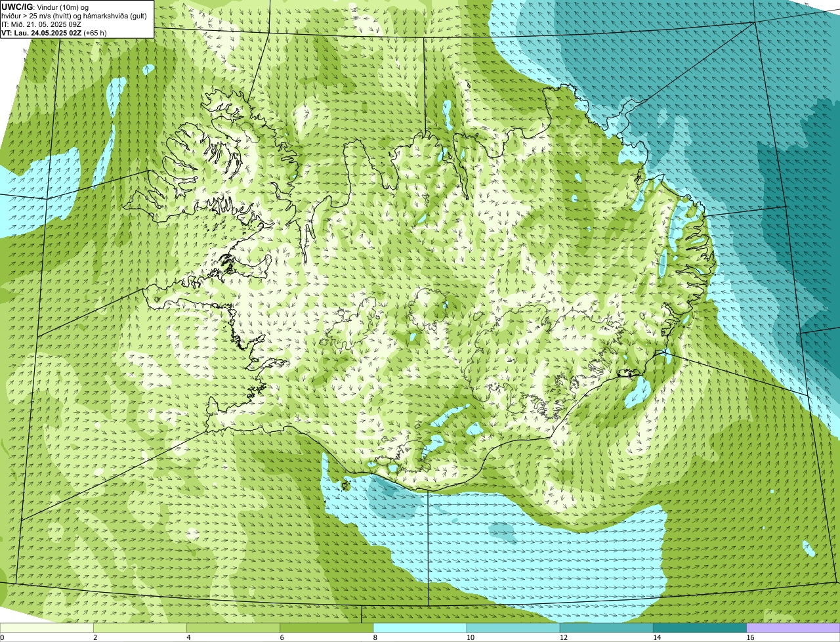The width and height of the screenshot is (840, 642).
Task: Click the legend tick label '0'
Action: [x=2, y=637]
